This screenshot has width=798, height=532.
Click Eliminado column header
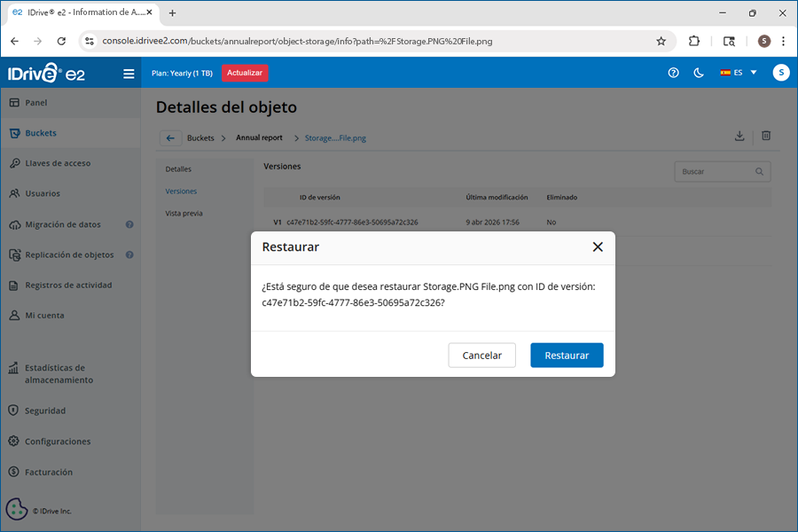562,198
